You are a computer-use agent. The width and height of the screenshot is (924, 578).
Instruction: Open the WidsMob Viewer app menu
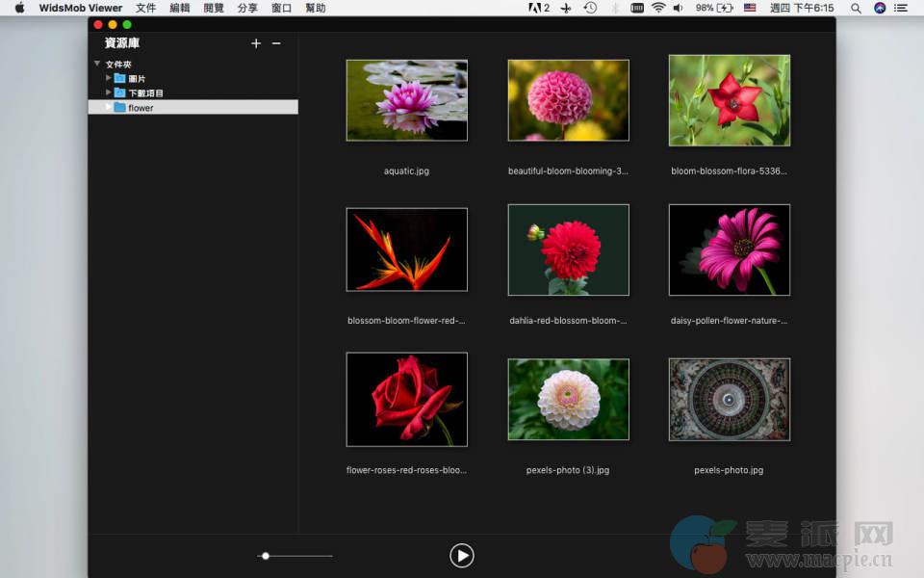[x=81, y=8]
